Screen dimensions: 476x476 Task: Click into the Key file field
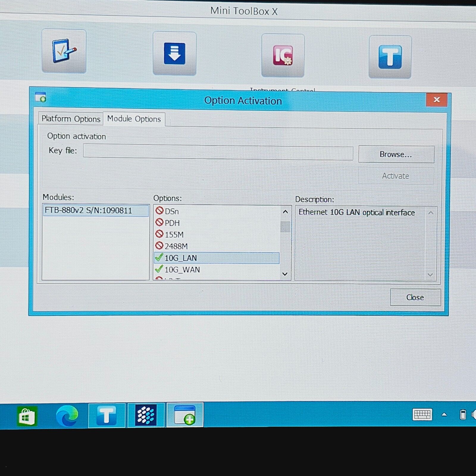(x=218, y=152)
